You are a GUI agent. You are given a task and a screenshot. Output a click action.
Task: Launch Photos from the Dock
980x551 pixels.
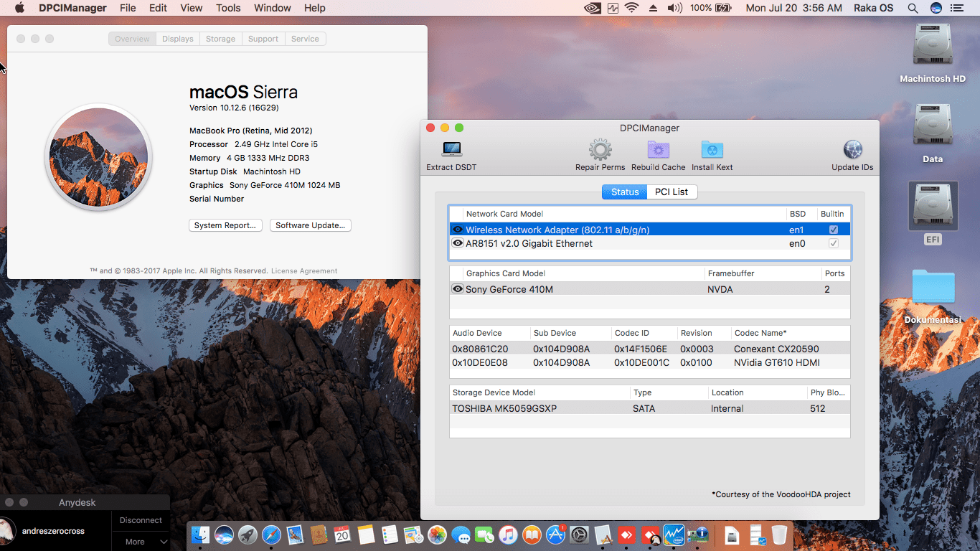[437, 534]
